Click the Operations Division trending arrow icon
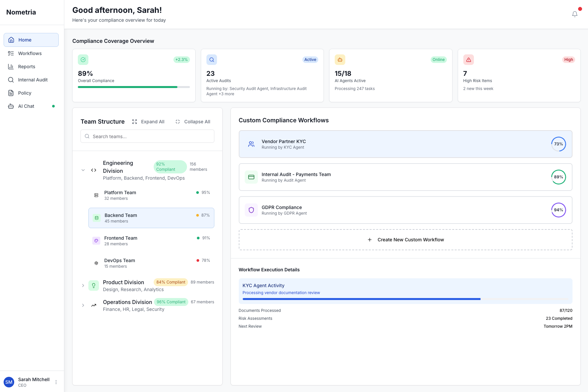This screenshot has height=392, width=588. [94, 305]
